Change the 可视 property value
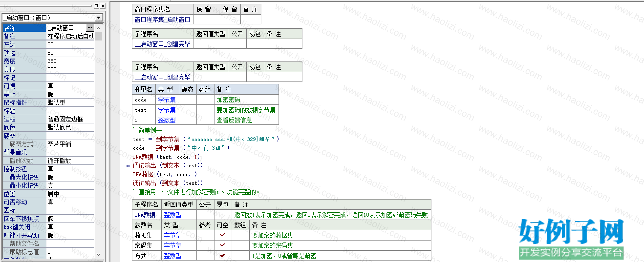 pos(71,86)
